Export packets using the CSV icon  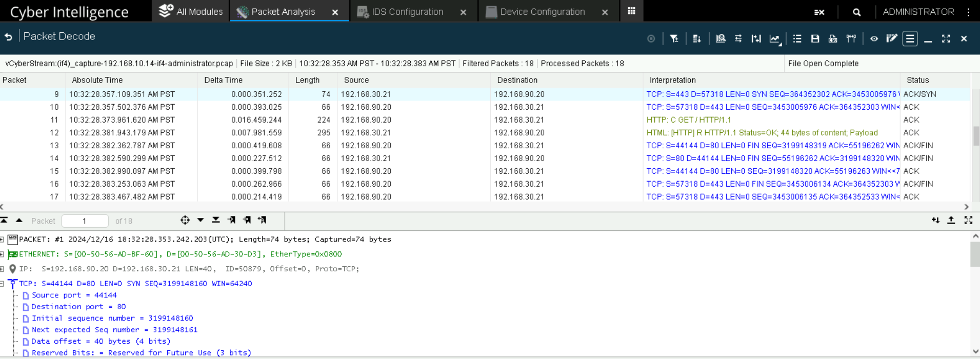click(x=833, y=38)
